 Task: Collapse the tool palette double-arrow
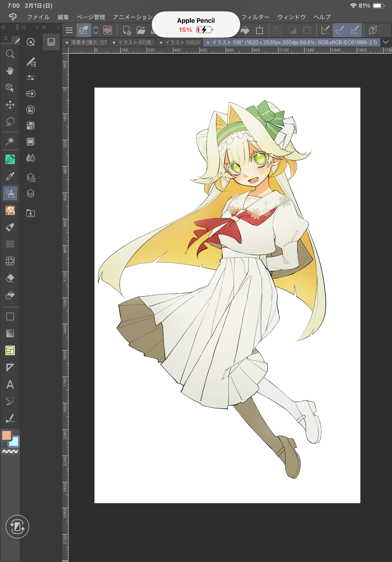pos(4,27)
